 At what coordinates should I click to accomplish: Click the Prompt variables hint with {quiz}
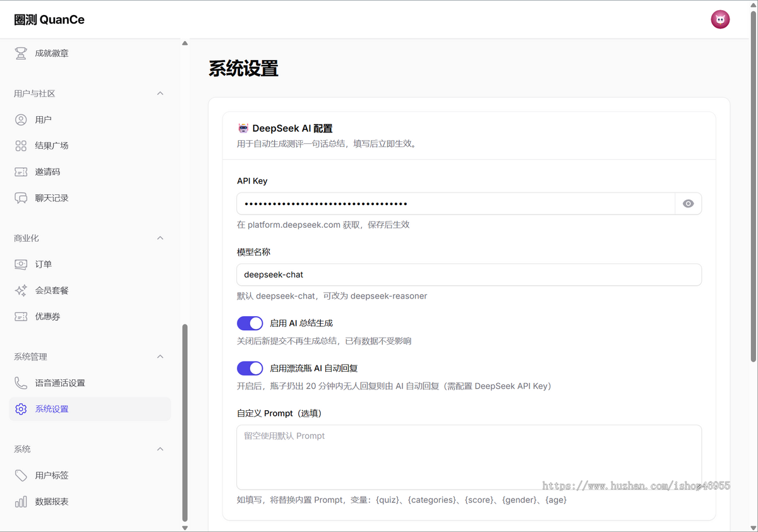[402, 500]
